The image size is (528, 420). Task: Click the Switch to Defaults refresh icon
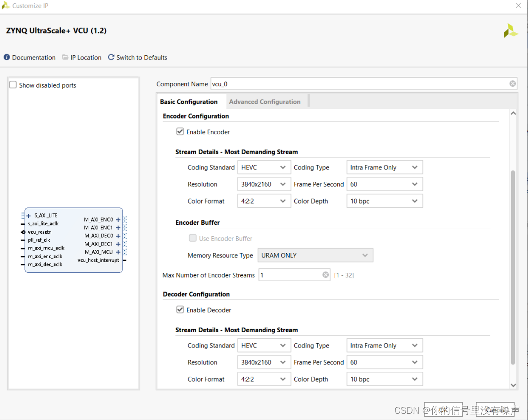point(111,57)
